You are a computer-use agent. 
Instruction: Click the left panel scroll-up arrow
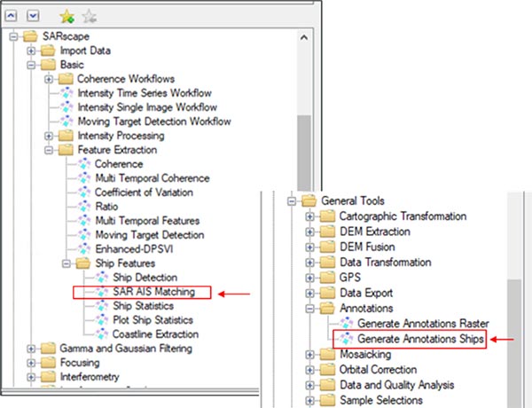(x=304, y=37)
